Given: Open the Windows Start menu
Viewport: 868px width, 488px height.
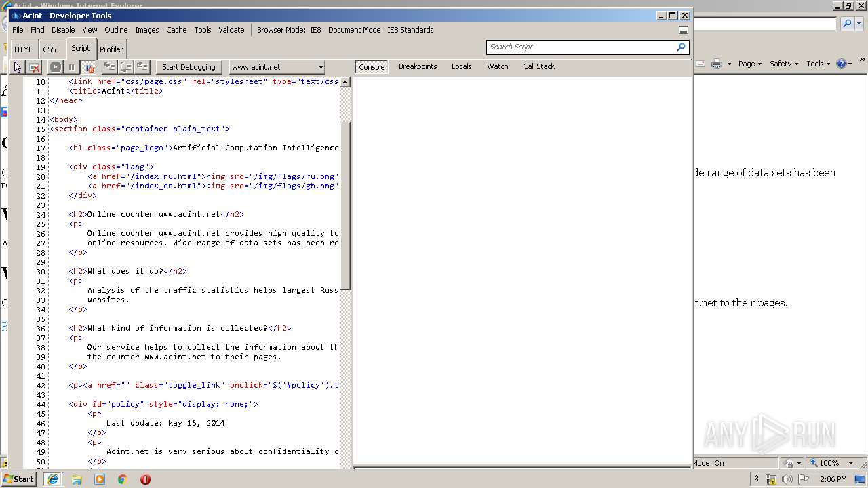Looking at the screenshot, I should click(19, 479).
